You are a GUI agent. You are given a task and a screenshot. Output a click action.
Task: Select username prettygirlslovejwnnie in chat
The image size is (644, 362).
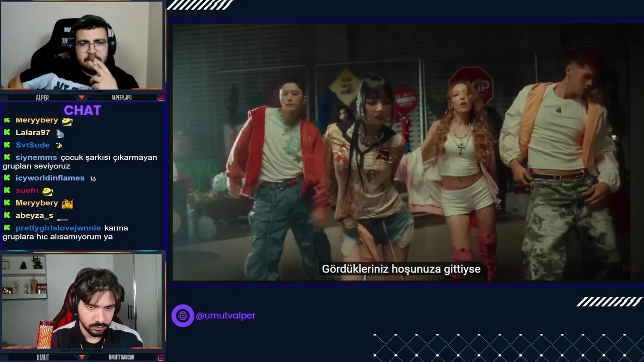coord(58,228)
